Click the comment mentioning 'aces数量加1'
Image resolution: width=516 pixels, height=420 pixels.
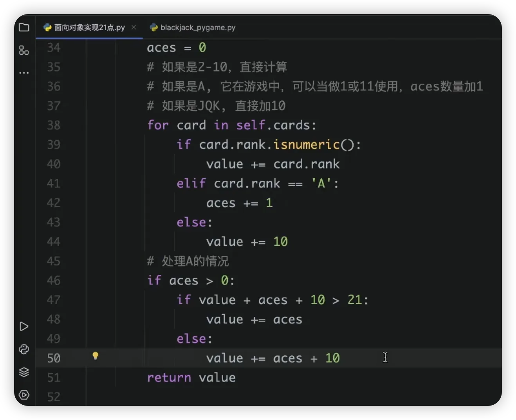(x=315, y=86)
